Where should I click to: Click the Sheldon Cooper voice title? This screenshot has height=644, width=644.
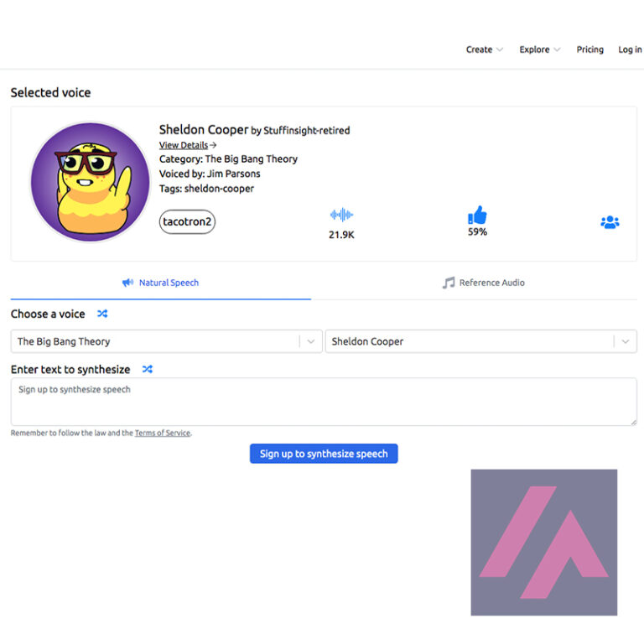(x=204, y=130)
